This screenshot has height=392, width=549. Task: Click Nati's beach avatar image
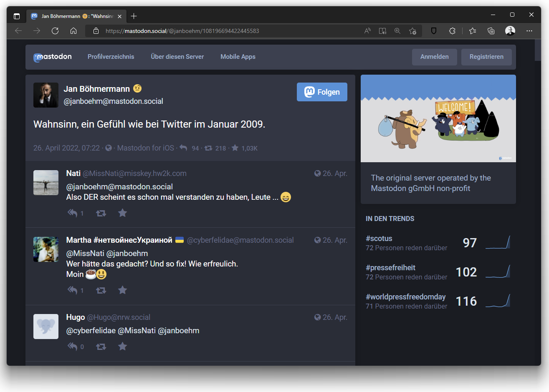coord(46,183)
